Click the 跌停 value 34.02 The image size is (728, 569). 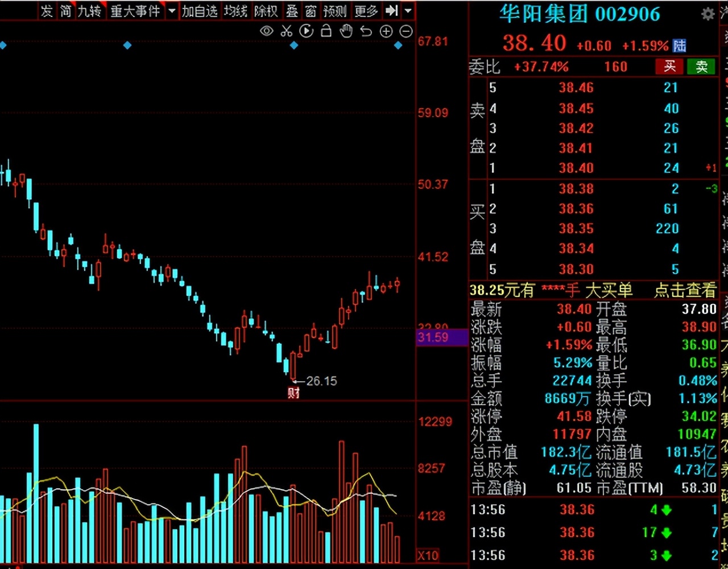pos(699,416)
